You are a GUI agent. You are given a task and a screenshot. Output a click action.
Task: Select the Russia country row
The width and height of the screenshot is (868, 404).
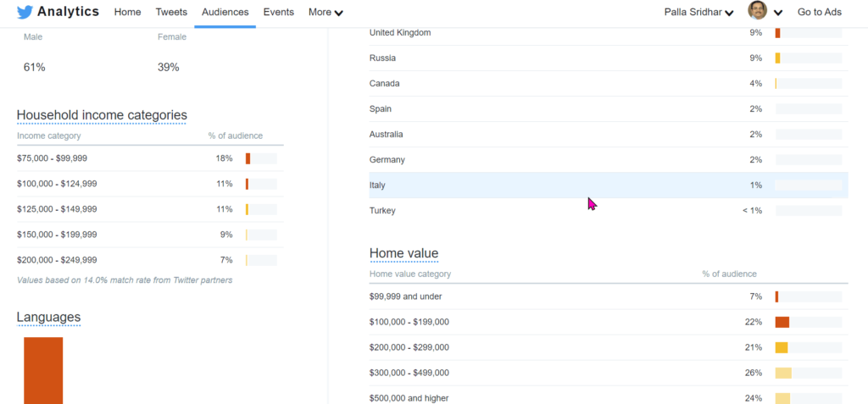608,58
